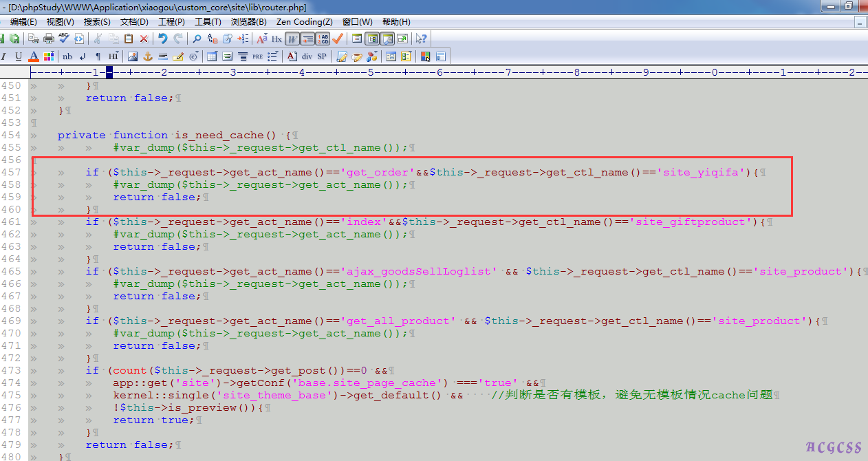The width and height of the screenshot is (868, 461).
Task: Click the div tag button
Action: pos(307,56)
